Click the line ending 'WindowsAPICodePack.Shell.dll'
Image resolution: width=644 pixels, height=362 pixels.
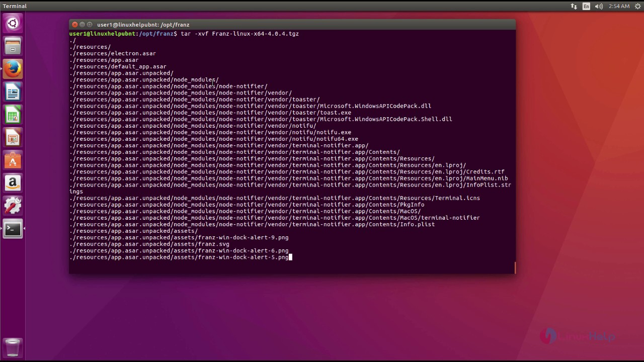coord(261,119)
